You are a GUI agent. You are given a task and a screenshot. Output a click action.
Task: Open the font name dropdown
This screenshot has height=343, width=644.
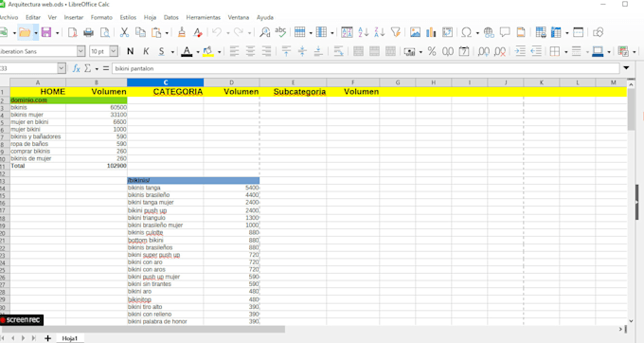80,51
